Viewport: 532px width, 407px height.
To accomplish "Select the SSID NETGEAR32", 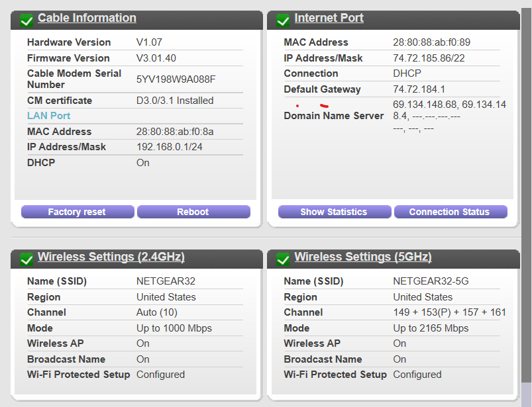I will [166, 281].
